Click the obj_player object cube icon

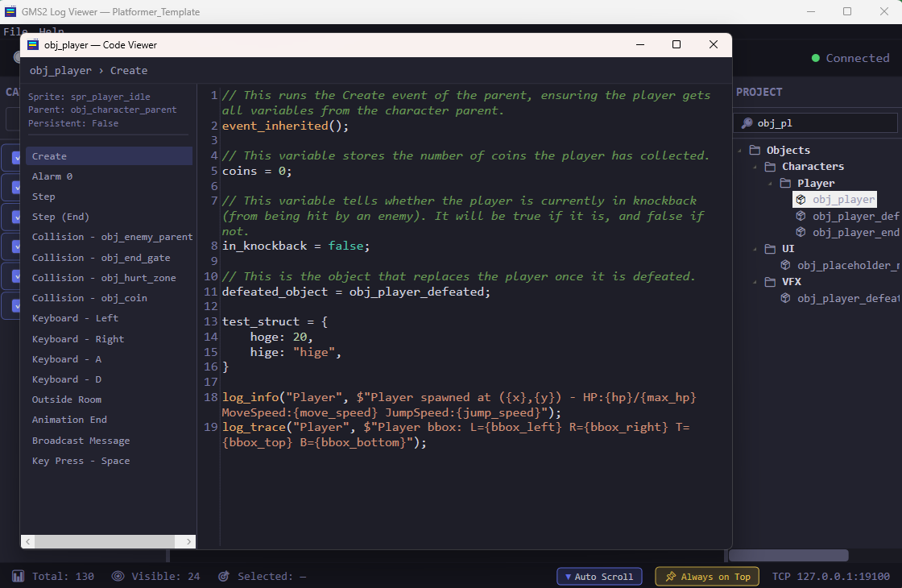tap(801, 199)
